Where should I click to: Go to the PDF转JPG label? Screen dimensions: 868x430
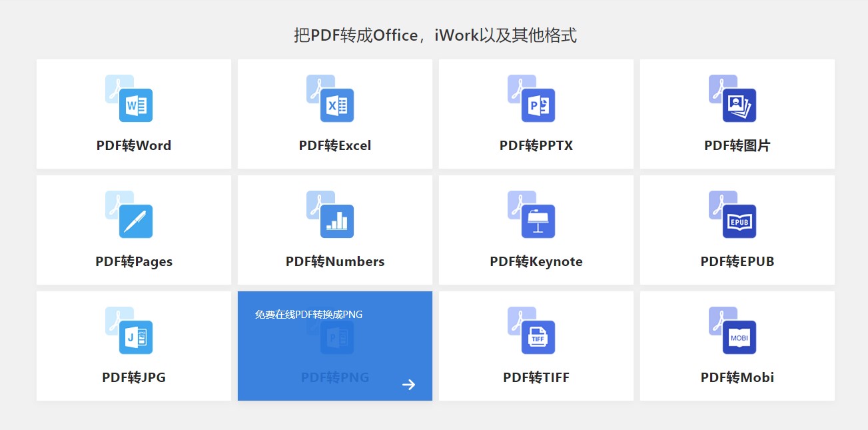click(134, 377)
